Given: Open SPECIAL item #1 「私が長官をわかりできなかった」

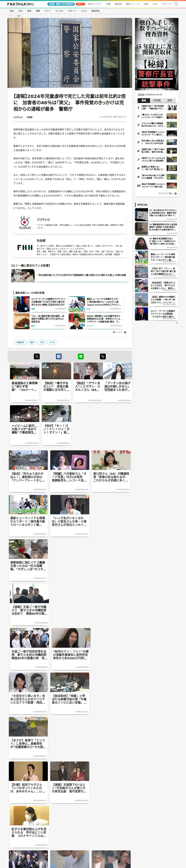Looking at the screenshot, I should (x=156, y=215).
